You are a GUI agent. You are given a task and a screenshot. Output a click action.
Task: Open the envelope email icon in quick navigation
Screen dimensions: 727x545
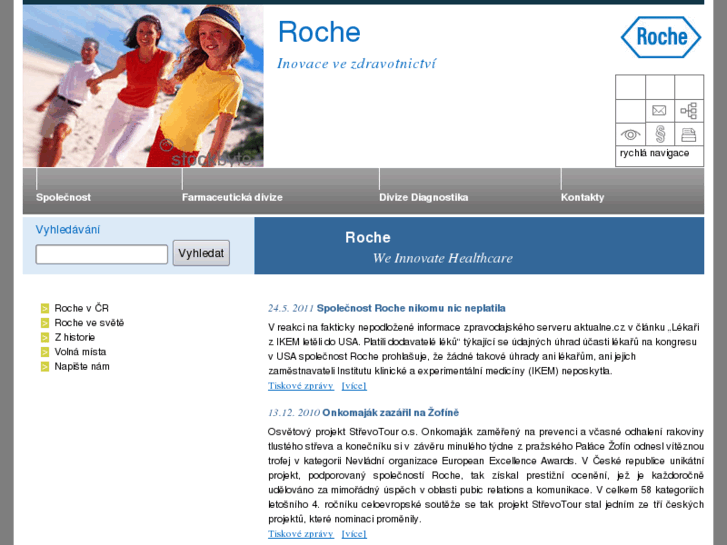pos(659,110)
